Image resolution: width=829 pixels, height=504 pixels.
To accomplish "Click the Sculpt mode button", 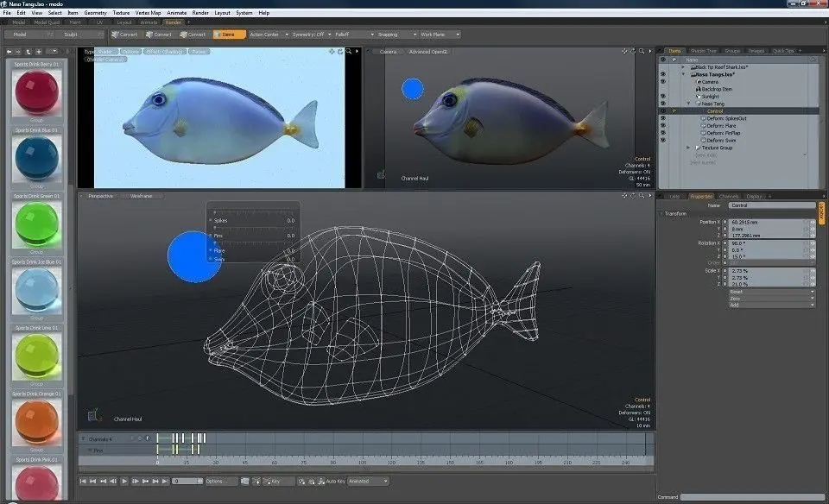I will pos(78,35).
